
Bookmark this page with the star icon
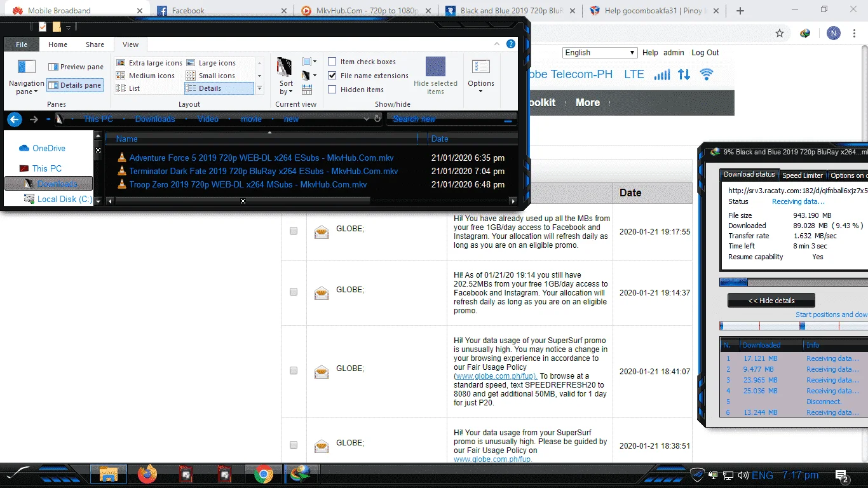[780, 34]
